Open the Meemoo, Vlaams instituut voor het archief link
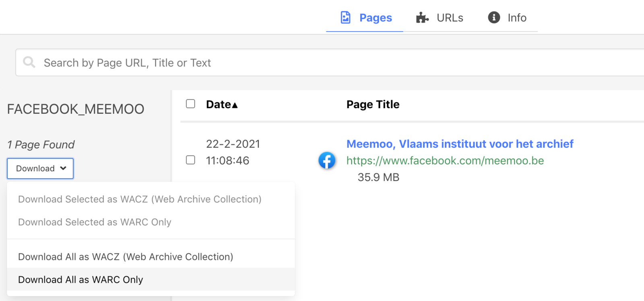 point(460,144)
